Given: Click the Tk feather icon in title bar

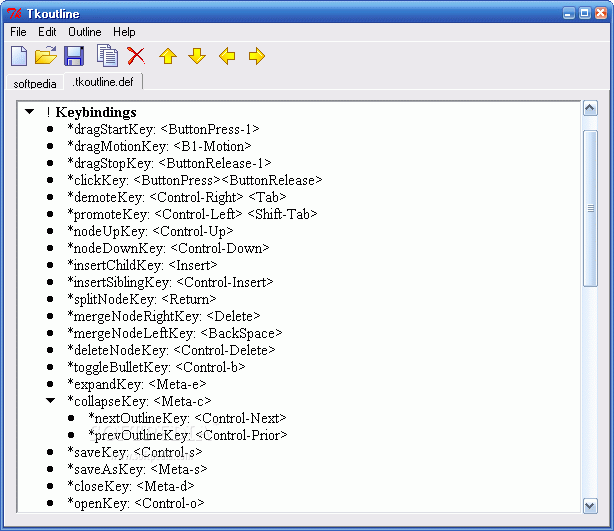Looking at the screenshot, I should pos(14,14).
